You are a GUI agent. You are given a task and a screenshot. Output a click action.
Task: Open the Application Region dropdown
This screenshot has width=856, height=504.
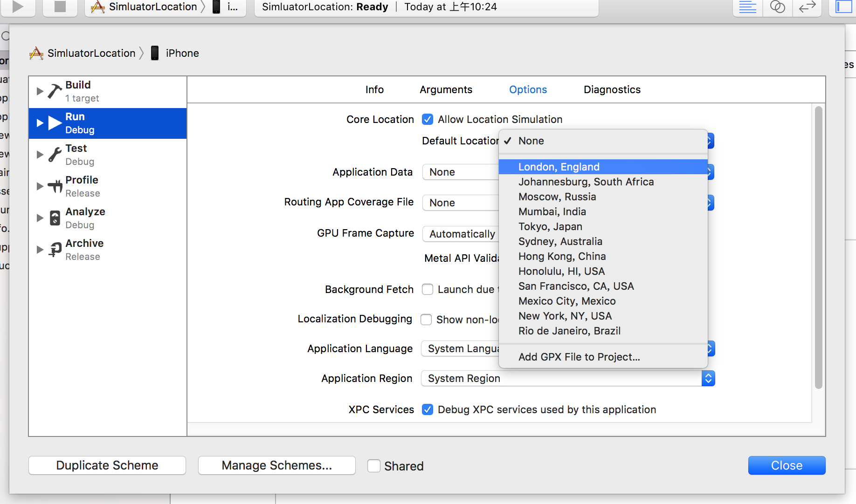pyautogui.click(x=568, y=378)
